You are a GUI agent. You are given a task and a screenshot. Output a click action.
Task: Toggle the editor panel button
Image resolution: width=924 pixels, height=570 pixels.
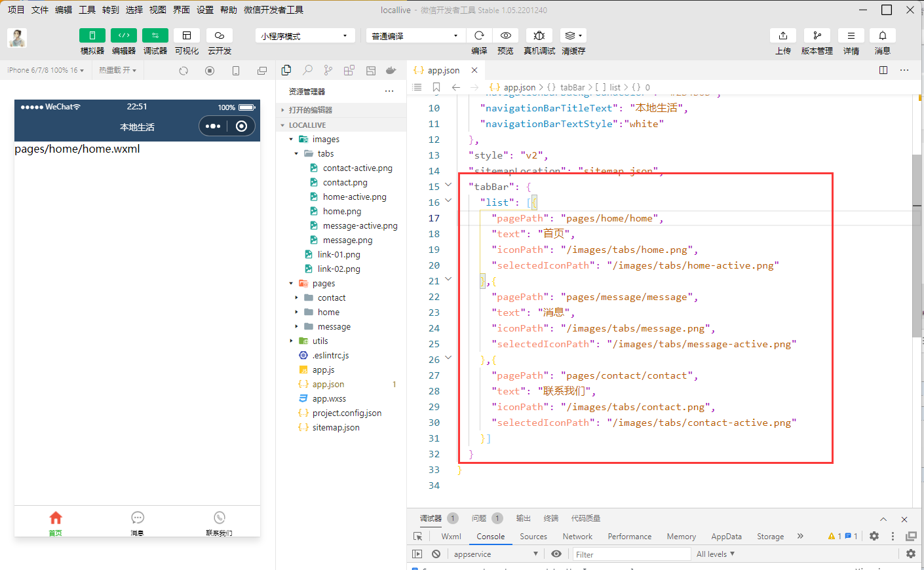124,35
